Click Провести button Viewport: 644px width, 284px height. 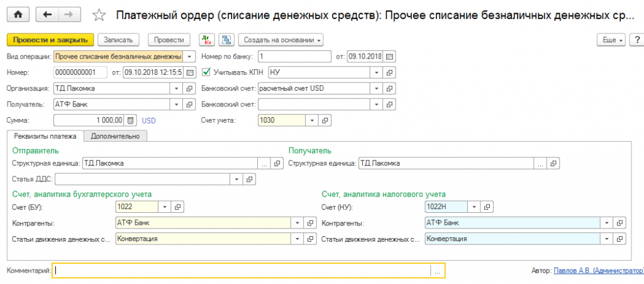coord(169,40)
